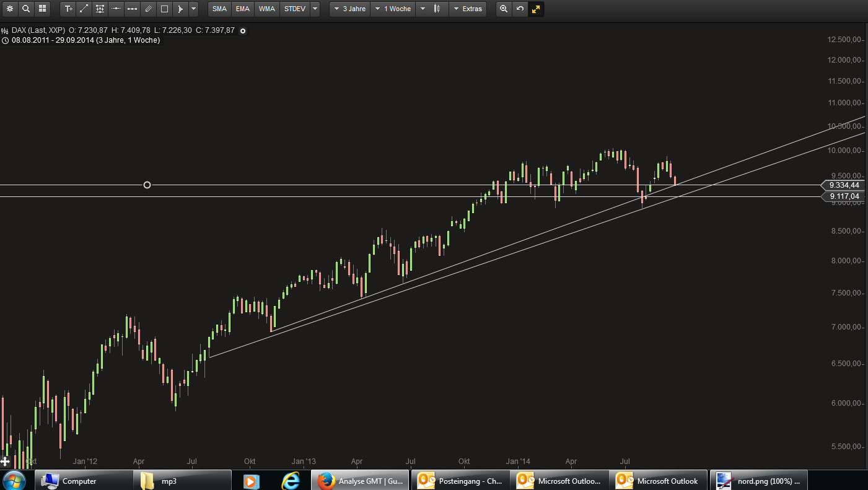Select the text annotation tool
The image size is (868, 490).
(x=68, y=9)
